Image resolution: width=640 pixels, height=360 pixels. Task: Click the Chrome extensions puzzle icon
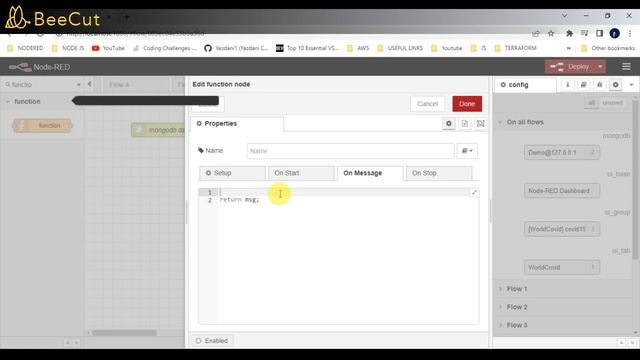point(569,33)
